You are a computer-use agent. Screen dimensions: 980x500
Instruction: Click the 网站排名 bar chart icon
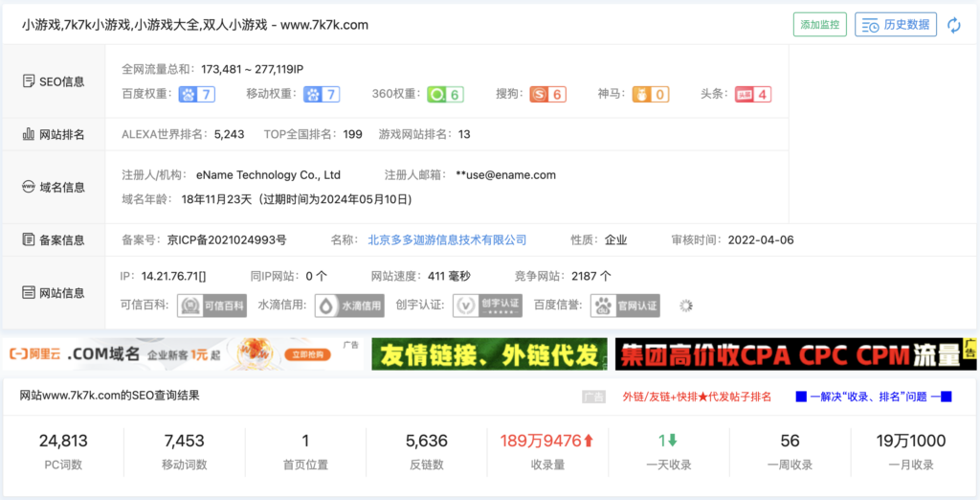(28, 134)
